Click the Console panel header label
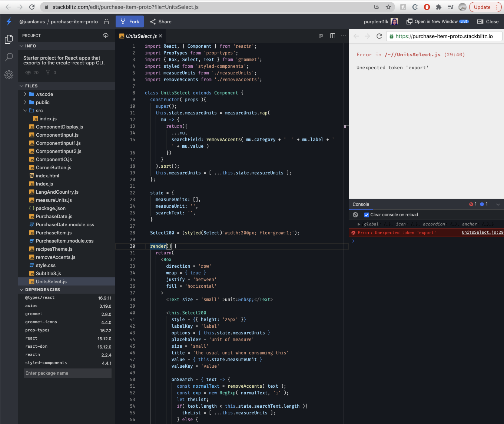 [x=361, y=204]
